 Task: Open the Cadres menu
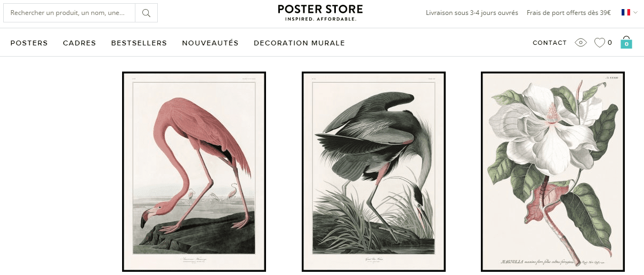(79, 43)
